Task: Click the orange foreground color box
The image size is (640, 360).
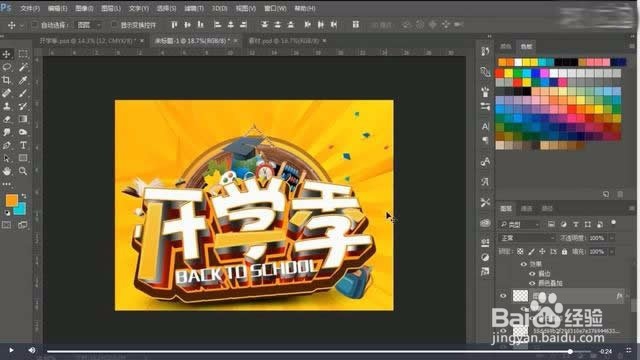Action: click(11, 200)
